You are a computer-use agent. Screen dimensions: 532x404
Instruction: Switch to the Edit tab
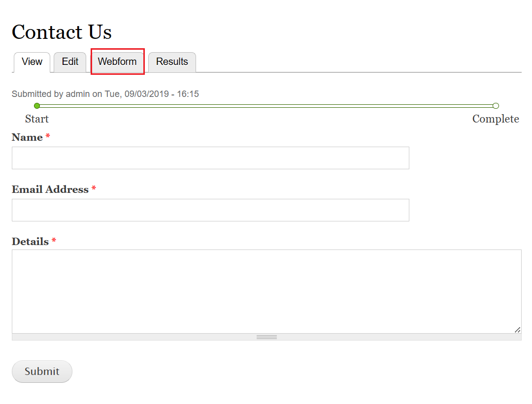pos(70,62)
